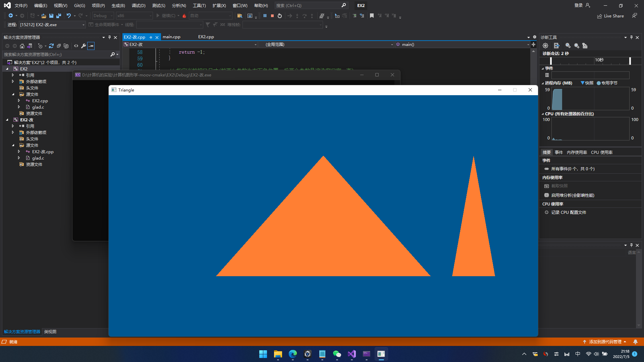Open the process EX2-改.exe dropdown
644x362 pixels.
pyautogui.click(x=83, y=25)
